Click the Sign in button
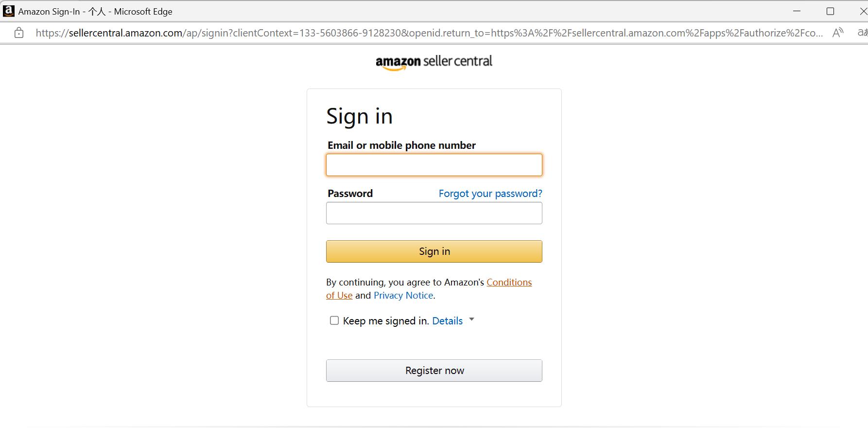 coord(434,251)
